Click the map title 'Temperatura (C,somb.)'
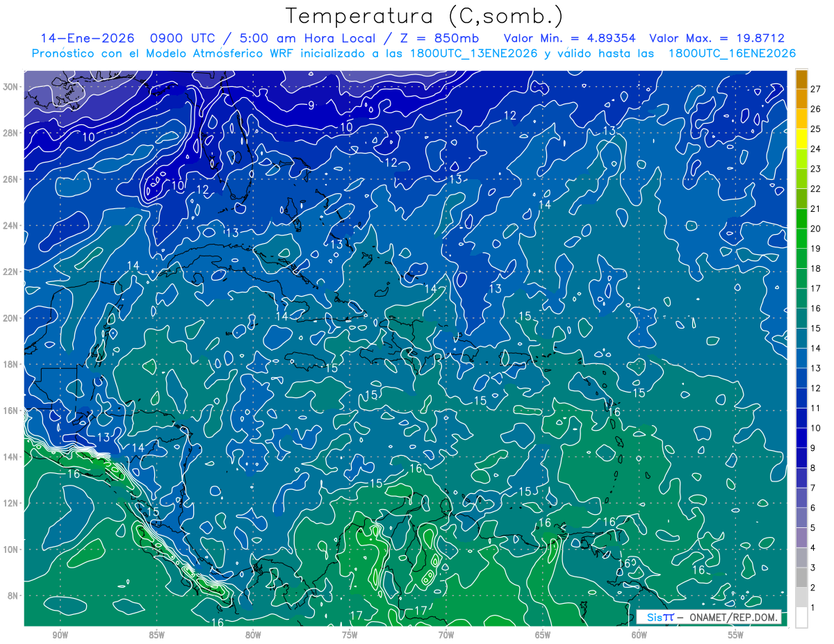The image size is (834, 644). tap(424, 15)
